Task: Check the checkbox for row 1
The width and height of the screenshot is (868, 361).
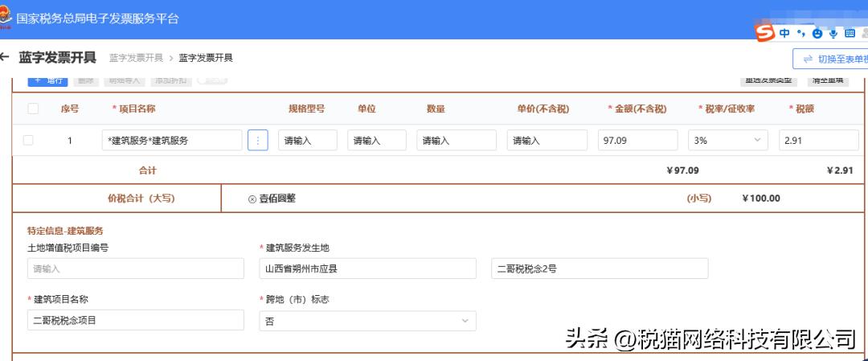Action: tap(27, 140)
